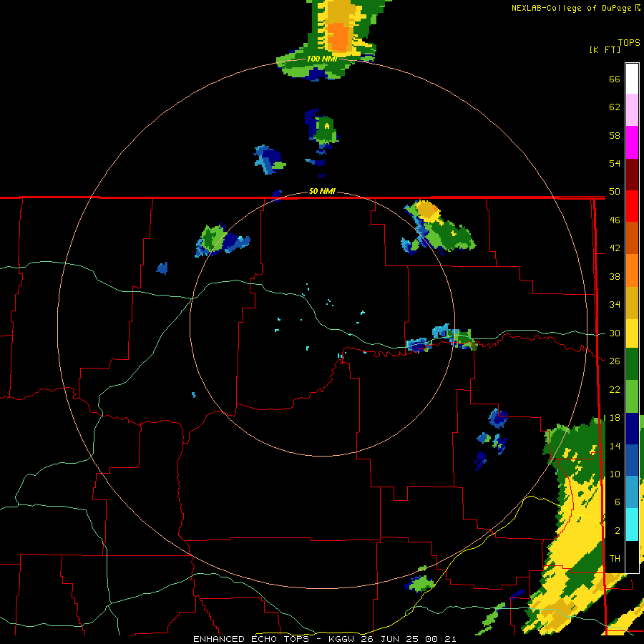Click the "TOPS" legend heading

[x=629, y=43]
